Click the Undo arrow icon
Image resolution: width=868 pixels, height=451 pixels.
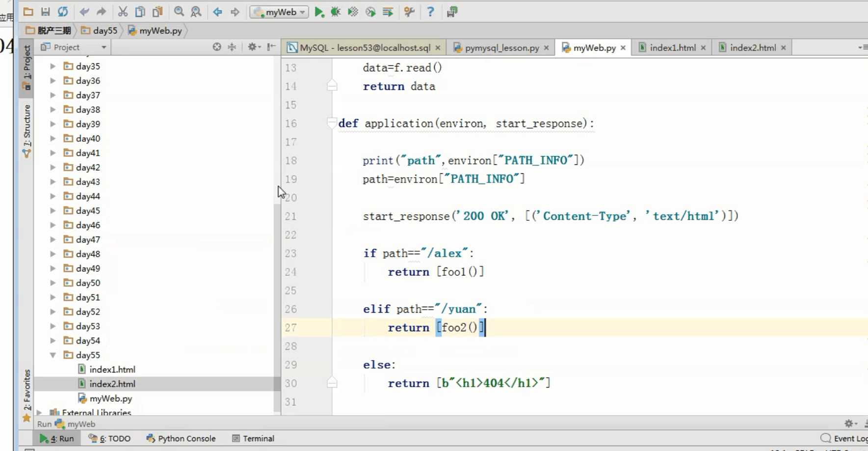[x=84, y=12]
